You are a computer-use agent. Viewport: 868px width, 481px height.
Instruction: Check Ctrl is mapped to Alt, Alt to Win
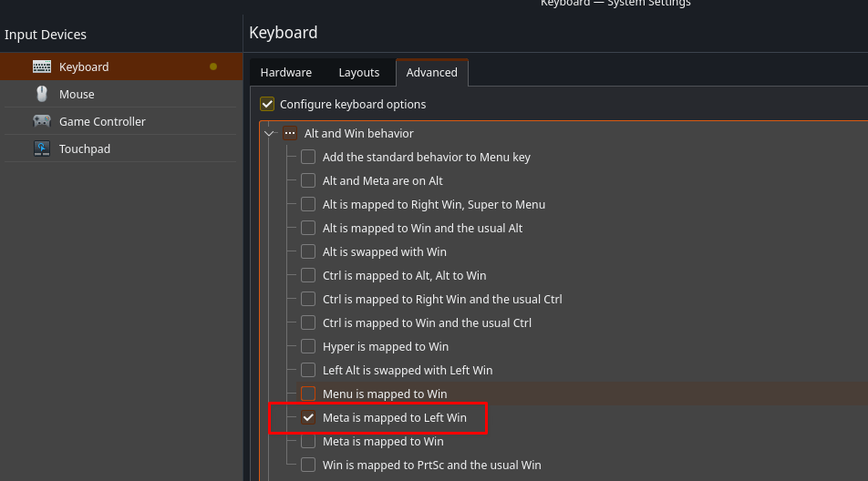[x=308, y=275]
